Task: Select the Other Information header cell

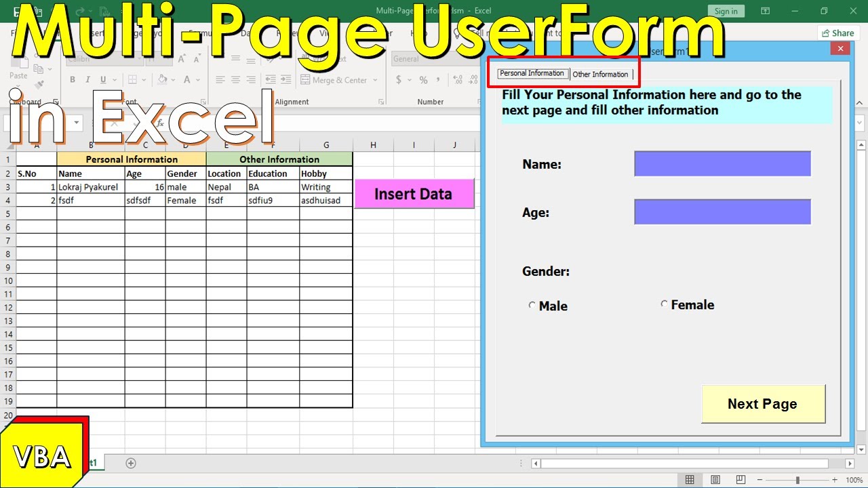Action: click(x=279, y=159)
